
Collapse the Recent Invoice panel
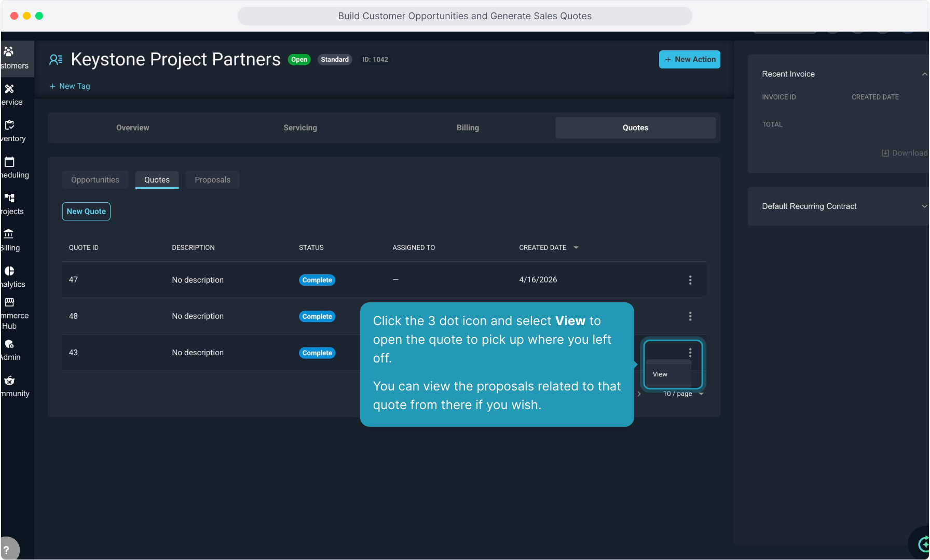[x=924, y=74]
